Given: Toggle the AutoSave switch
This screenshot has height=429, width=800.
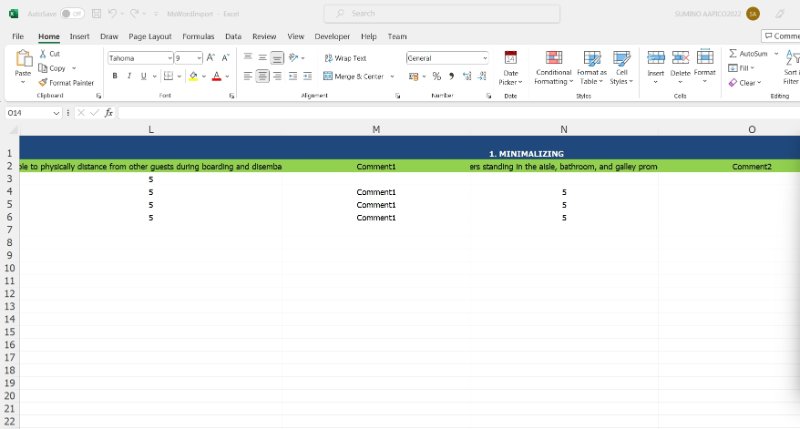Looking at the screenshot, I should 72,14.
